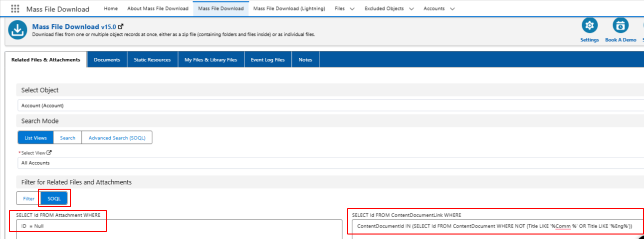The height and width of the screenshot is (239, 644).
Task: Expand the Excluded Objects dropdown chevron
Action: [412, 9]
